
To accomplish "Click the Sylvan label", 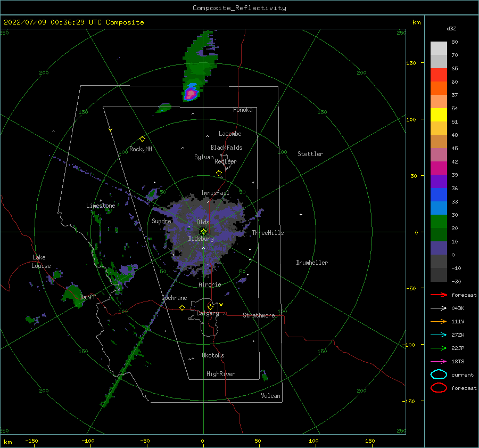I will tap(204, 157).
